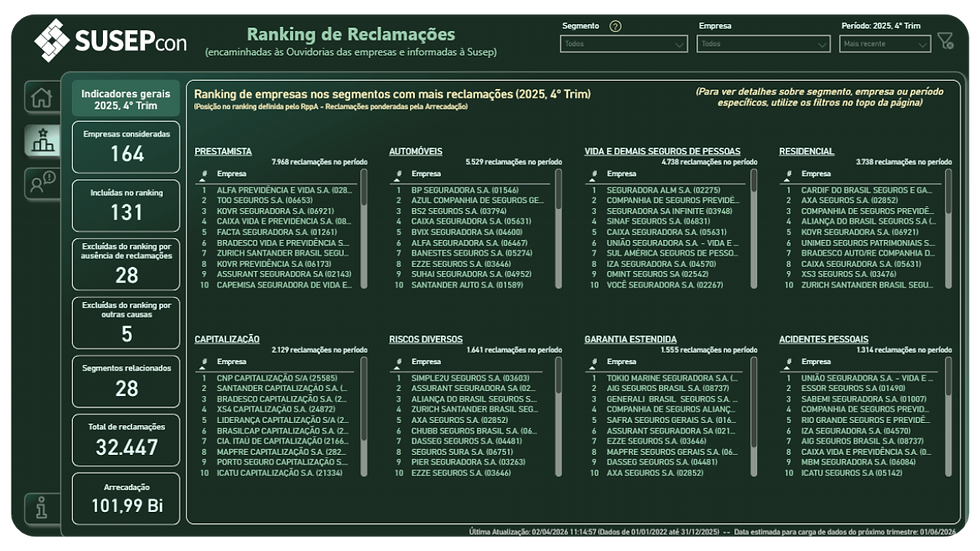This screenshot has height=551, width=980.
Task: Select row 'BP SEGURADORA S.A. (01546)'
Action: [x=472, y=190]
